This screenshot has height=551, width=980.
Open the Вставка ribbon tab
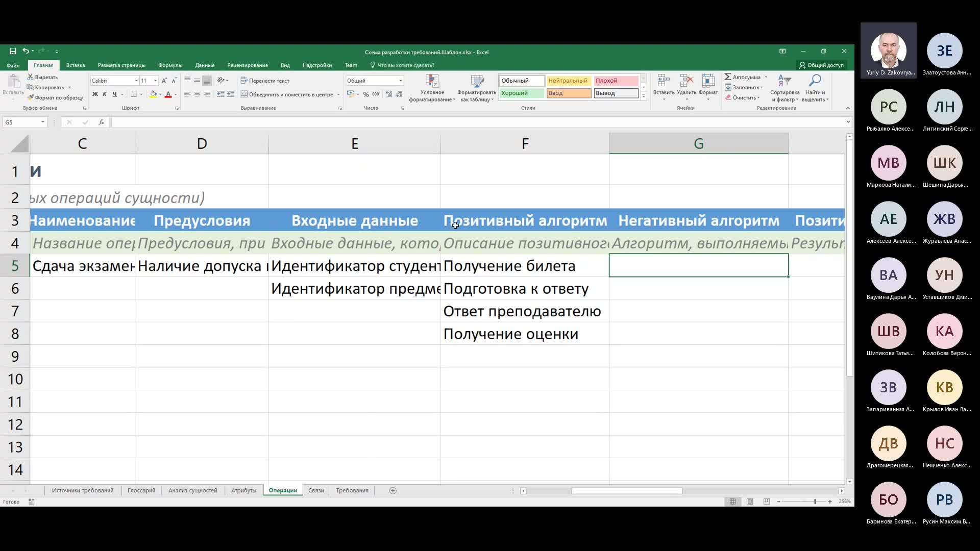[76, 65]
